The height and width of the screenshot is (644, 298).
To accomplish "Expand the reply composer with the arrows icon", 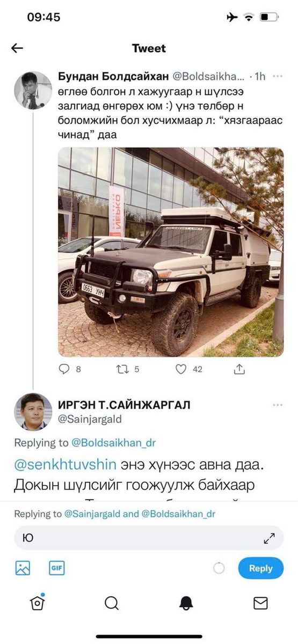I will [269, 539].
